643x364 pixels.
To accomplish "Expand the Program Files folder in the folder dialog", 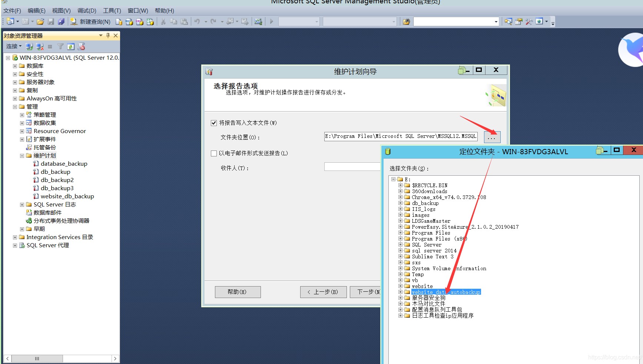I will coord(400,233).
